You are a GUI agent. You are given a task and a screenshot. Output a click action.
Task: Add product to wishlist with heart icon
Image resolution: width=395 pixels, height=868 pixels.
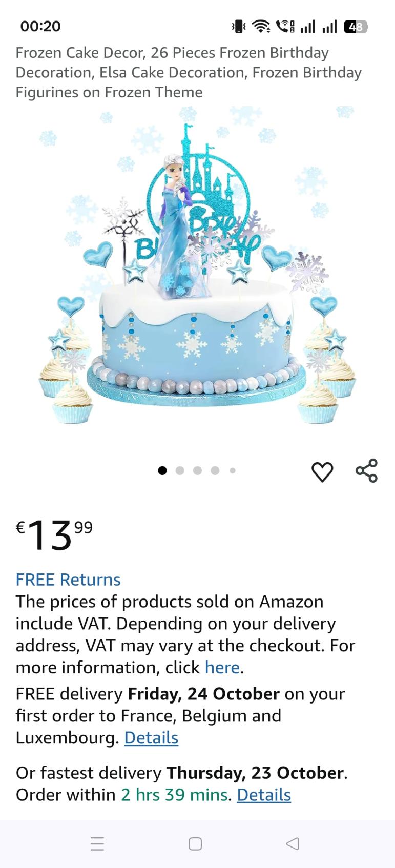322,471
